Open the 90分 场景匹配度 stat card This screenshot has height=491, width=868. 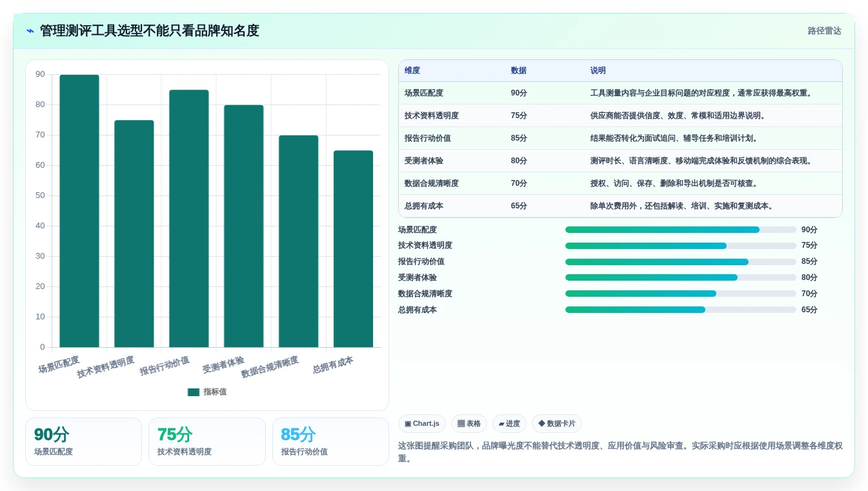click(x=83, y=441)
